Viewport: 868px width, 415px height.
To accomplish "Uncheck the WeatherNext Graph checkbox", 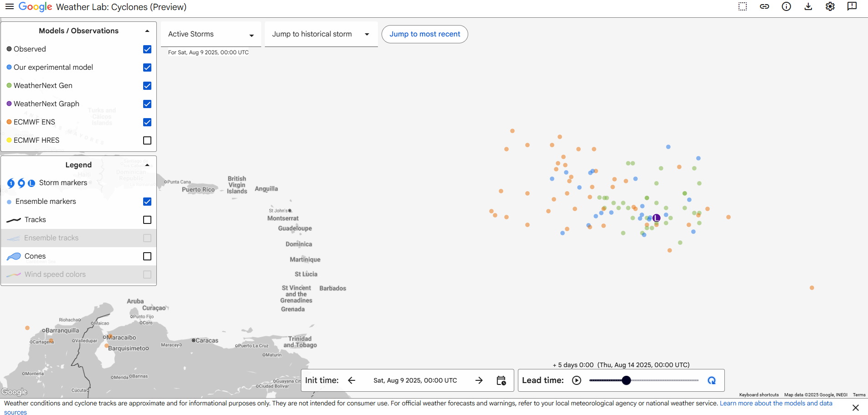I will 147,104.
